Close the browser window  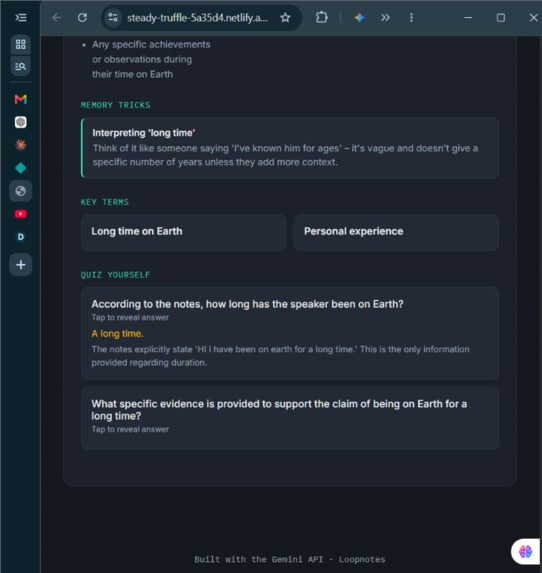(x=533, y=18)
